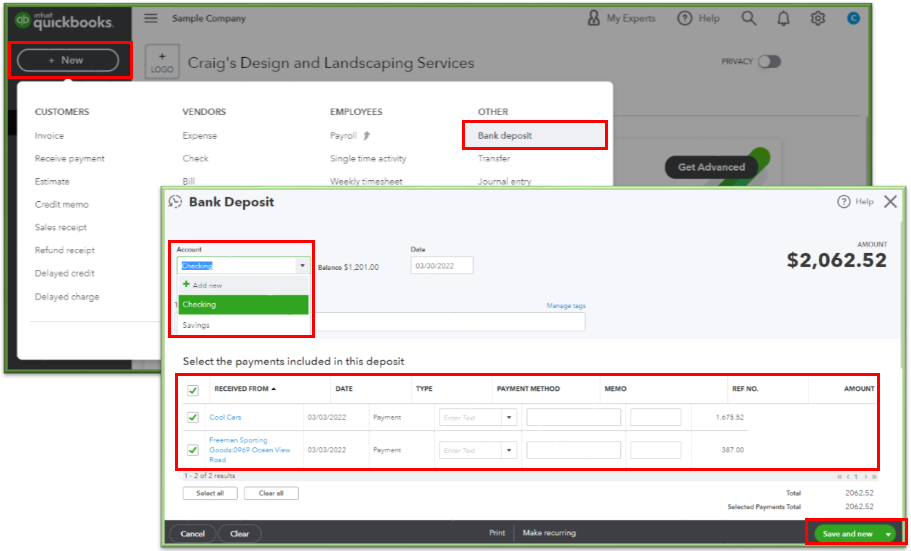Choose Delayed charge from New menu
The image size is (911, 551).
(x=67, y=296)
